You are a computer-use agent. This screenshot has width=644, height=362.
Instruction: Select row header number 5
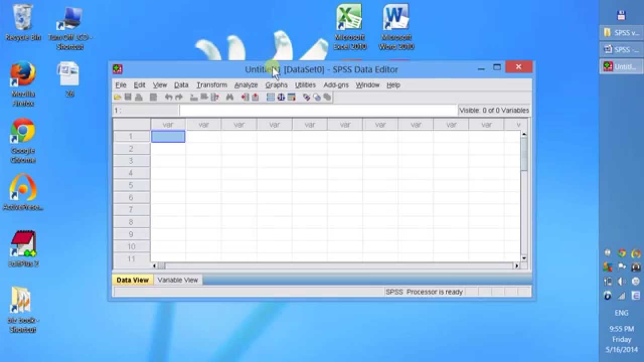[131, 185]
